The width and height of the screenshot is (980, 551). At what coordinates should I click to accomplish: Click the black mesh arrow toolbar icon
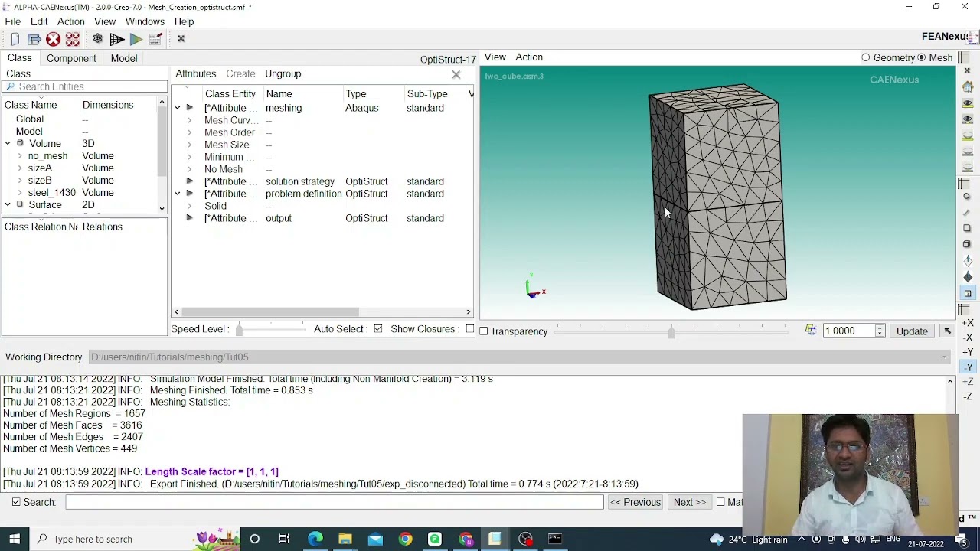tap(117, 39)
